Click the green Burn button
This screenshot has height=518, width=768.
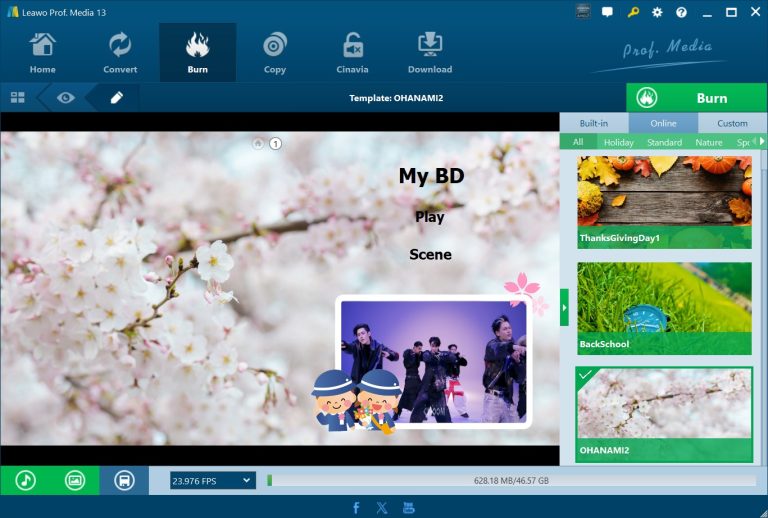(x=696, y=98)
